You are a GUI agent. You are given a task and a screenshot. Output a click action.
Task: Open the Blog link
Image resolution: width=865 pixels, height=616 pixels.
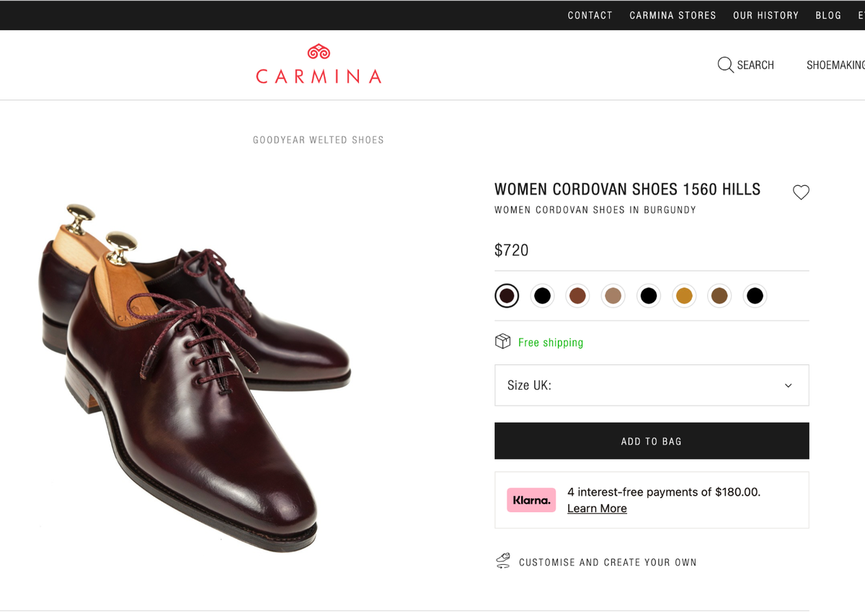point(828,15)
